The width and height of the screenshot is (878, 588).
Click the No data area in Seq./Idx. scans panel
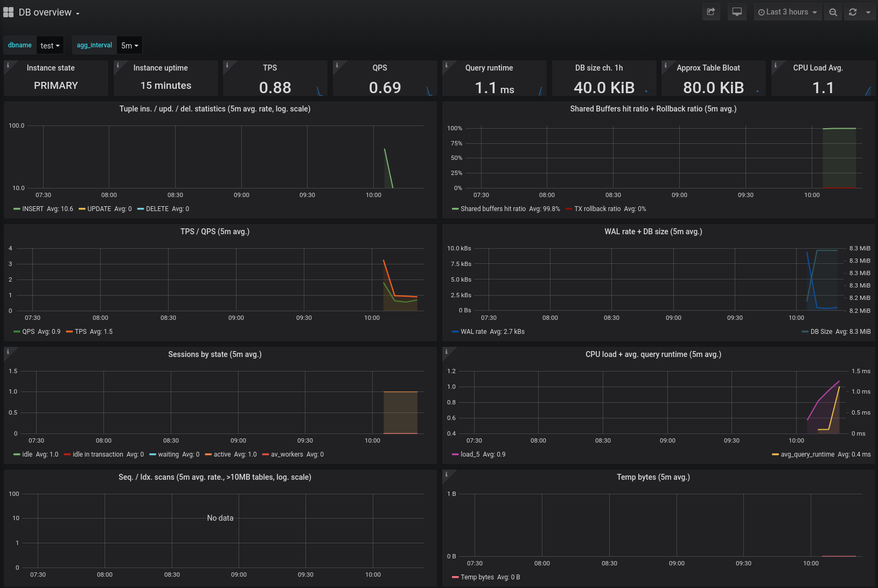tap(220, 518)
